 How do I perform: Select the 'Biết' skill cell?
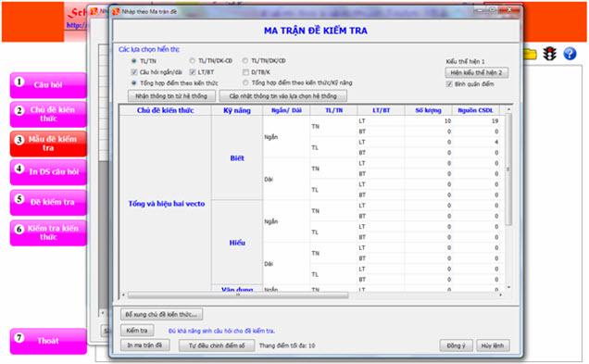237,158
